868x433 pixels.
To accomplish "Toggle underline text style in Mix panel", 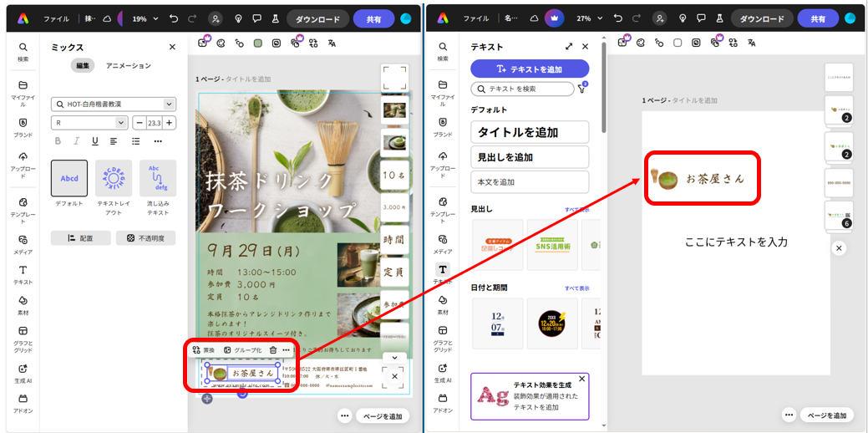I will [94, 141].
